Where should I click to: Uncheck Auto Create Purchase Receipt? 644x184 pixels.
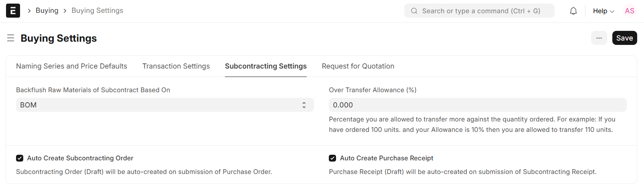332,158
